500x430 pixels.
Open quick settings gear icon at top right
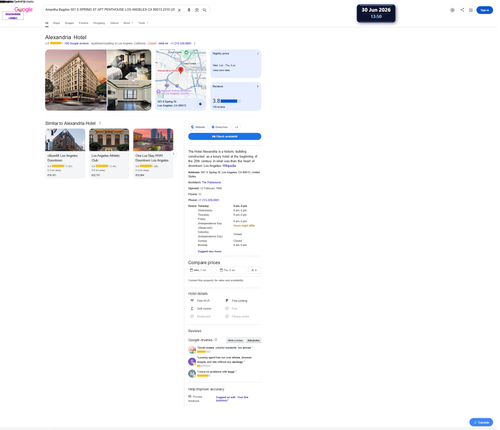point(452,10)
